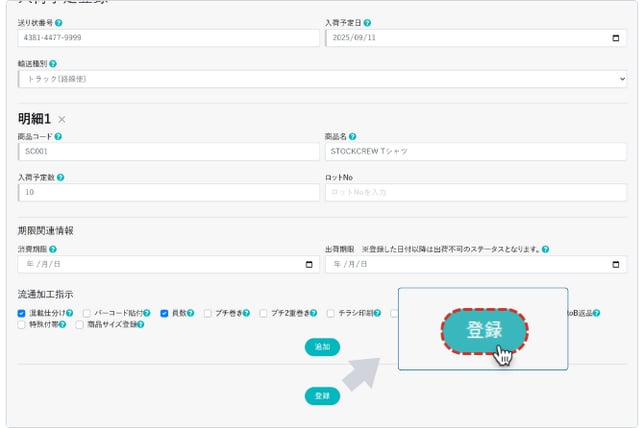Remove 明細1 with the X icon
644x428 pixels.
point(62,119)
